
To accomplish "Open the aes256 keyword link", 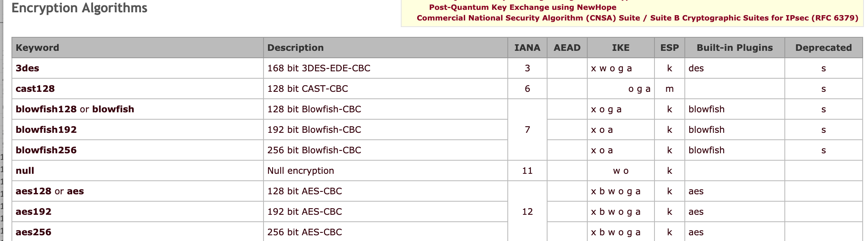I will pos(34,232).
